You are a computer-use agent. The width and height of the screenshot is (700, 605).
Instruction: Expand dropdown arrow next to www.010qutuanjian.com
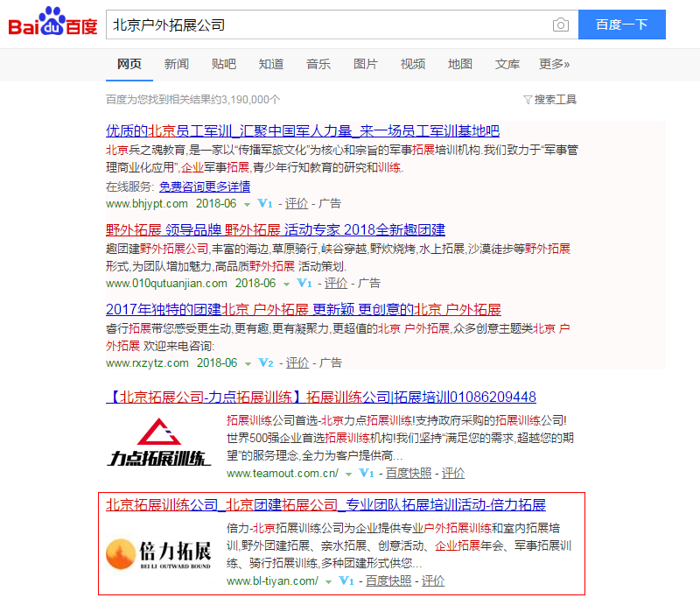click(287, 285)
